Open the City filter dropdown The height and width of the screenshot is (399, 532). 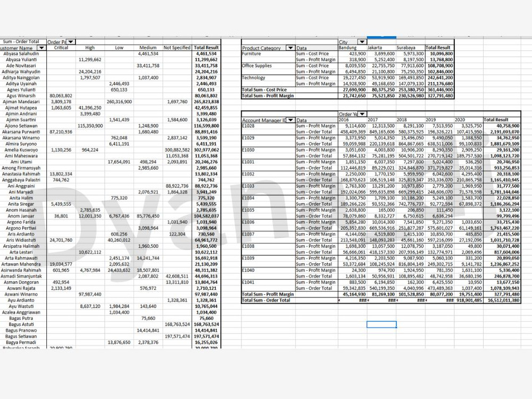[362, 42]
